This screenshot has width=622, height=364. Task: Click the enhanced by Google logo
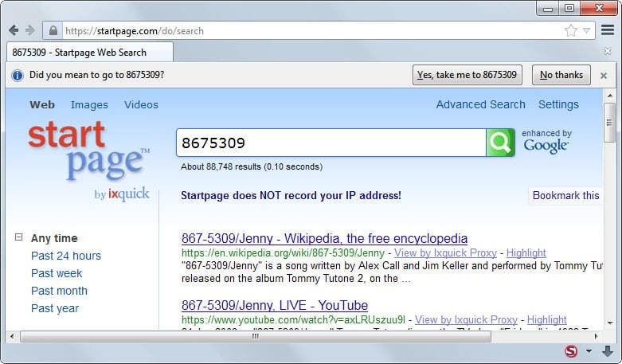(546, 142)
